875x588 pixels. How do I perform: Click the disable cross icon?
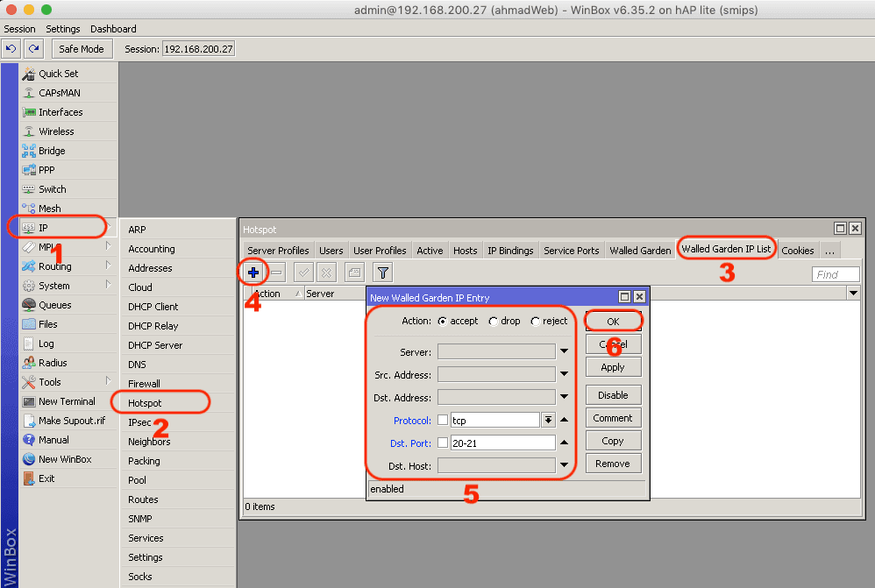326,273
